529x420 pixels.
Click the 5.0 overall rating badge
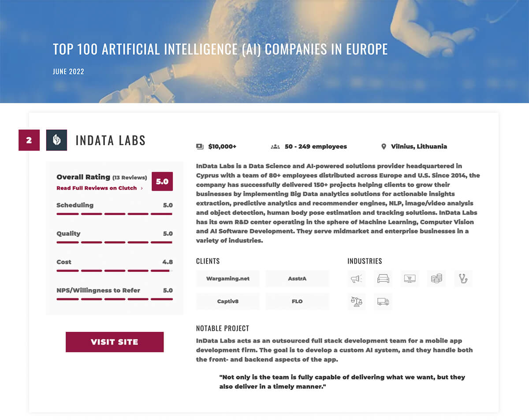pos(162,181)
